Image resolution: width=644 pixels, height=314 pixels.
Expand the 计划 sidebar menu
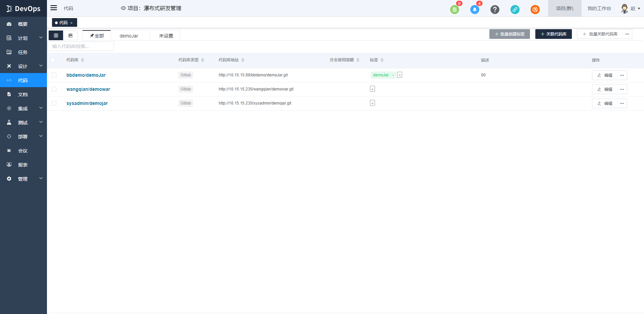[x=23, y=38]
